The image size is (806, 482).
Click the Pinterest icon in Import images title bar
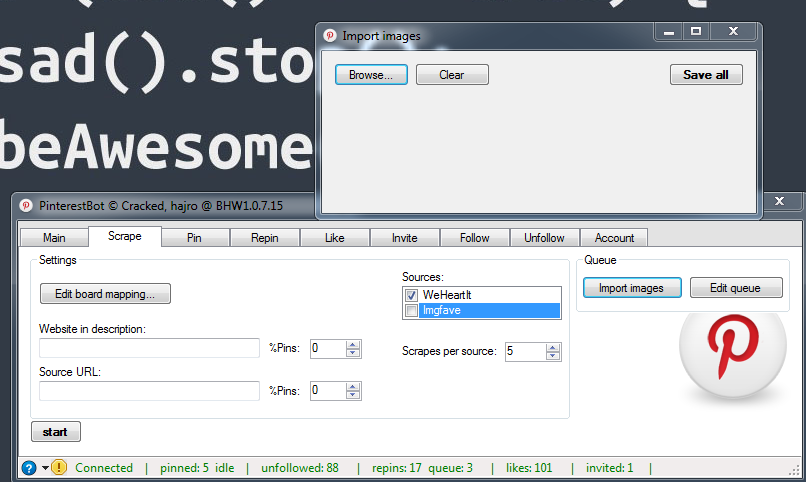click(x=329, y=35)
